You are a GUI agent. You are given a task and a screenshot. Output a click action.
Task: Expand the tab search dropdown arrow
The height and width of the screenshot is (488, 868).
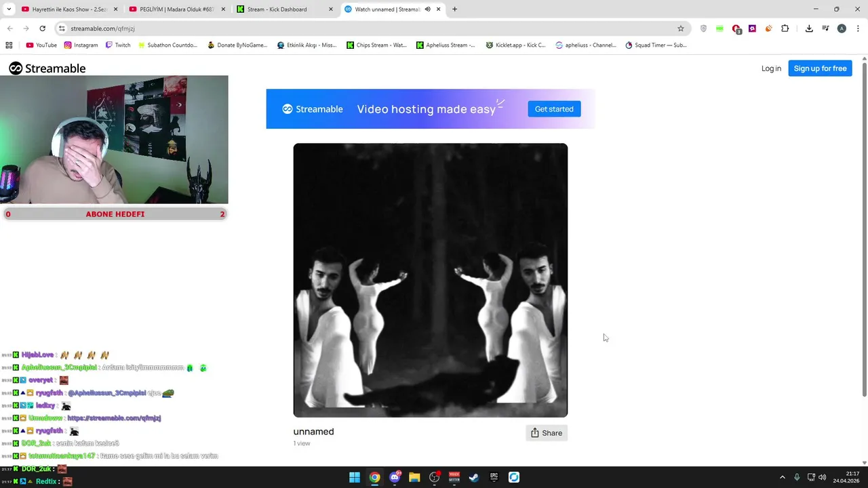click(9, 9)
